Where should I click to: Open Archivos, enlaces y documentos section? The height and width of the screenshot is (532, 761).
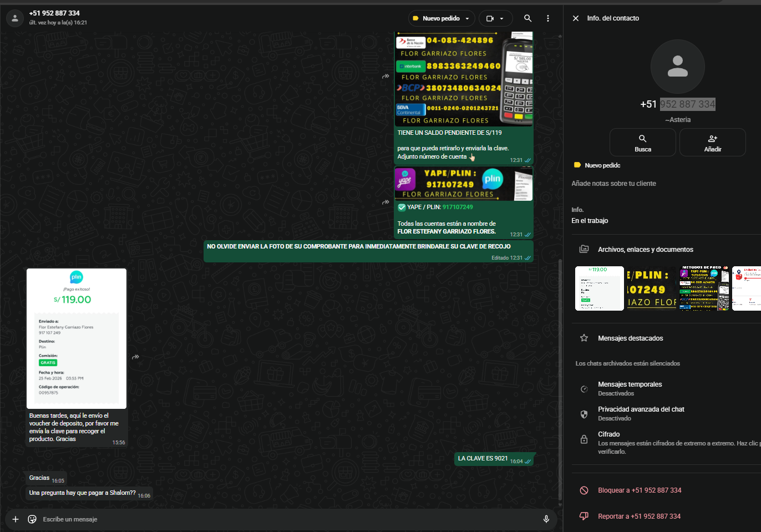645,250
